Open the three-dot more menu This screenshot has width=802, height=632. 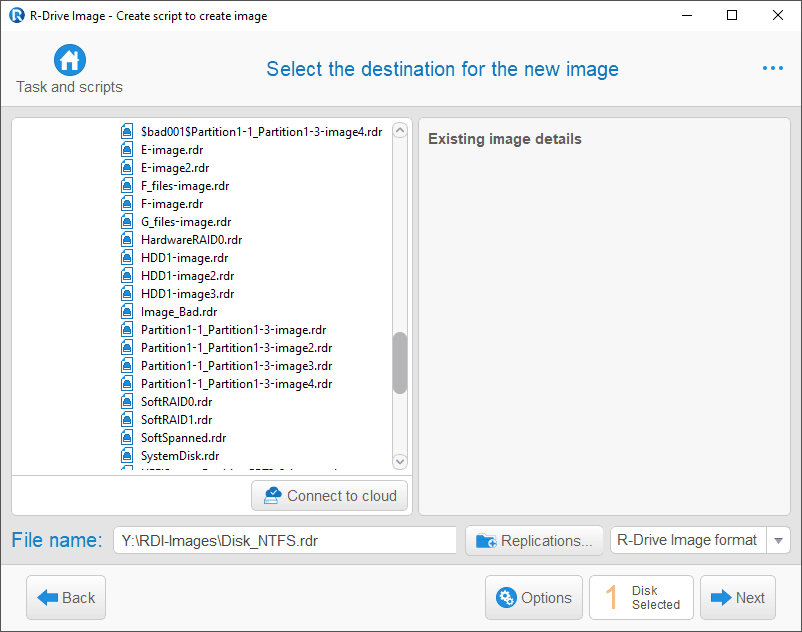point(772,68)
